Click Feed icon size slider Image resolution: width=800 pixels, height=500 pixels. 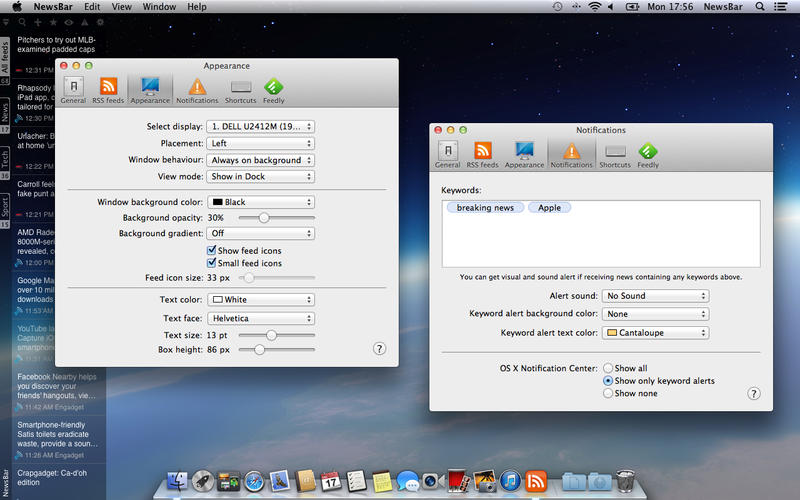coord(277,278)
